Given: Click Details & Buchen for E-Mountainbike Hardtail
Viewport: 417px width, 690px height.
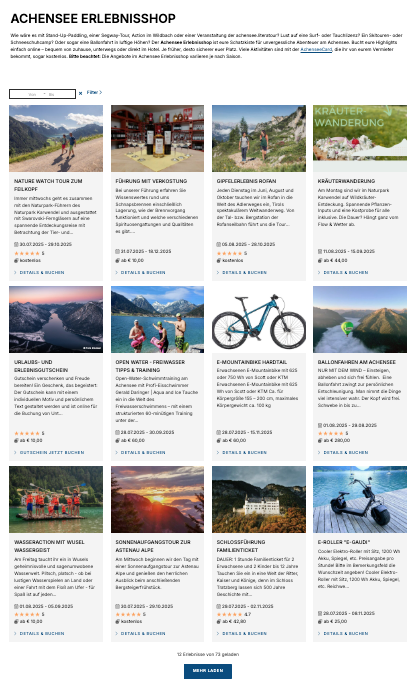Looking at the screenshot, I should point(242,453).
